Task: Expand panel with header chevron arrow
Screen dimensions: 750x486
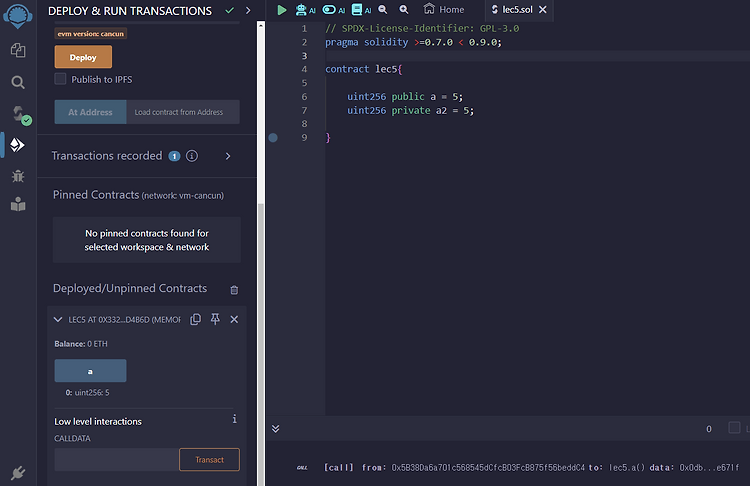Action: 248,10
